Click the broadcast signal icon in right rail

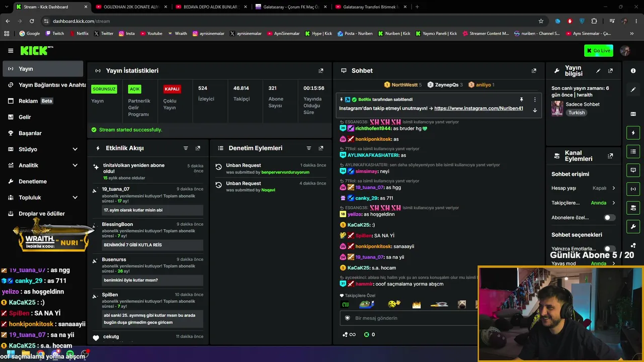[633, 189]
